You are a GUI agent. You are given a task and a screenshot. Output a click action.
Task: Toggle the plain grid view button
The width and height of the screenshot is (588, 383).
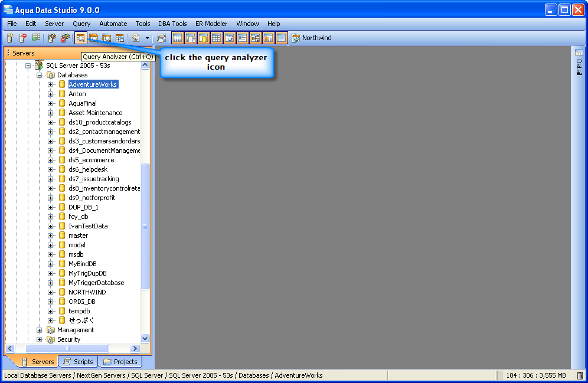click(217, 38)
